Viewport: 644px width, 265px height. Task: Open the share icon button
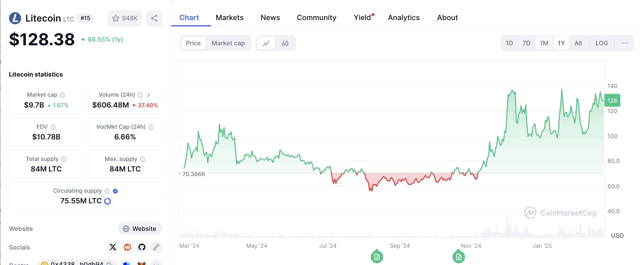(154, 18)
